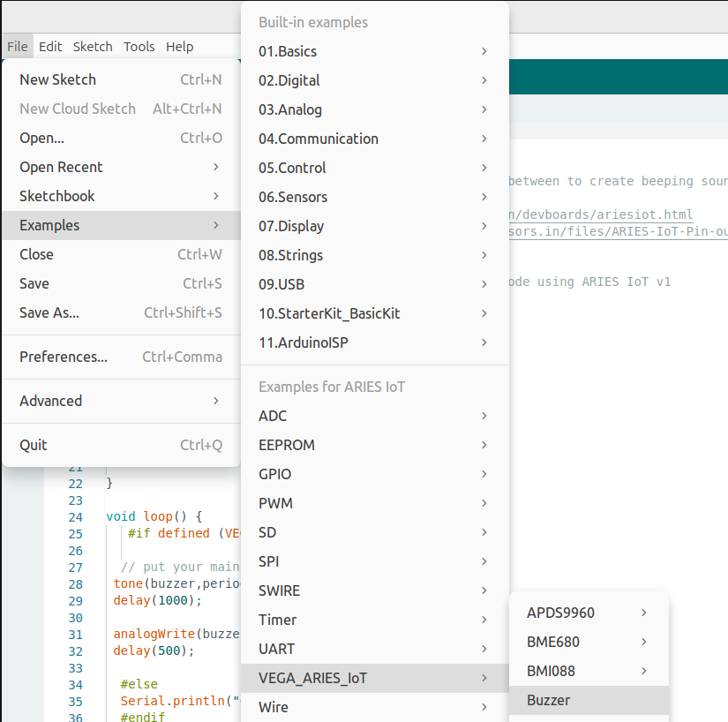Open the Wire examples submenu
The width and height of the screenshot is (728, 722).
click(375, 707)
